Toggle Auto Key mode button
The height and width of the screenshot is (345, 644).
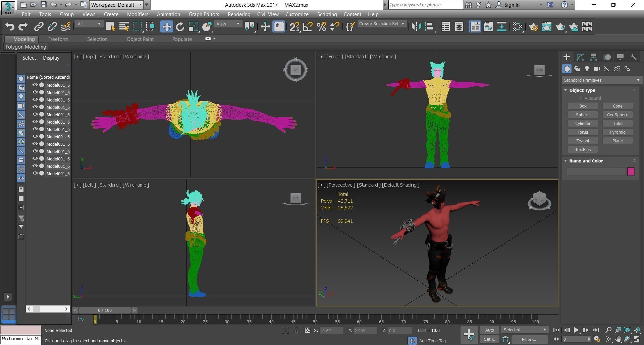pyautogui.click(x=489, y=330)
